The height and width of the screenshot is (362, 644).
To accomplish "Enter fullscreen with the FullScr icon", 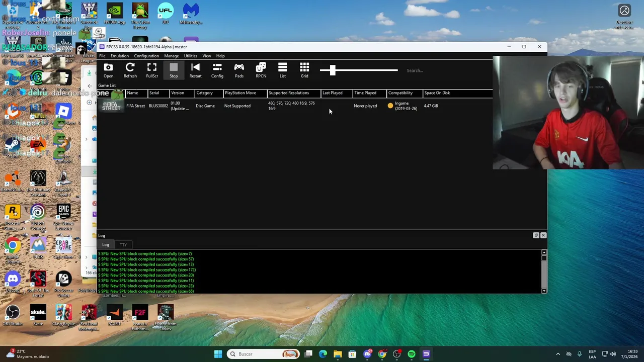I will click(152, 70).
